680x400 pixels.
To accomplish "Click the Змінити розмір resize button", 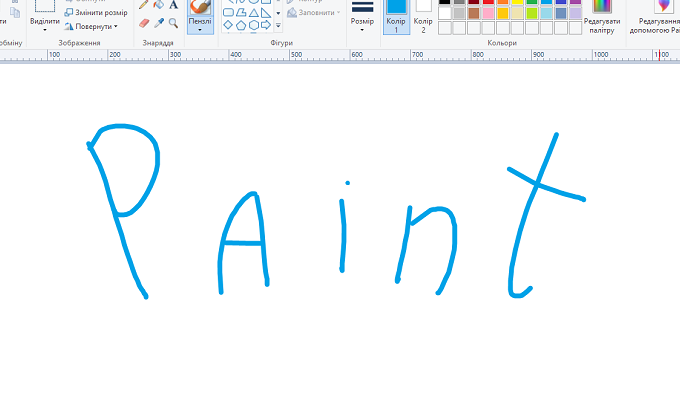I will (96, 13).
